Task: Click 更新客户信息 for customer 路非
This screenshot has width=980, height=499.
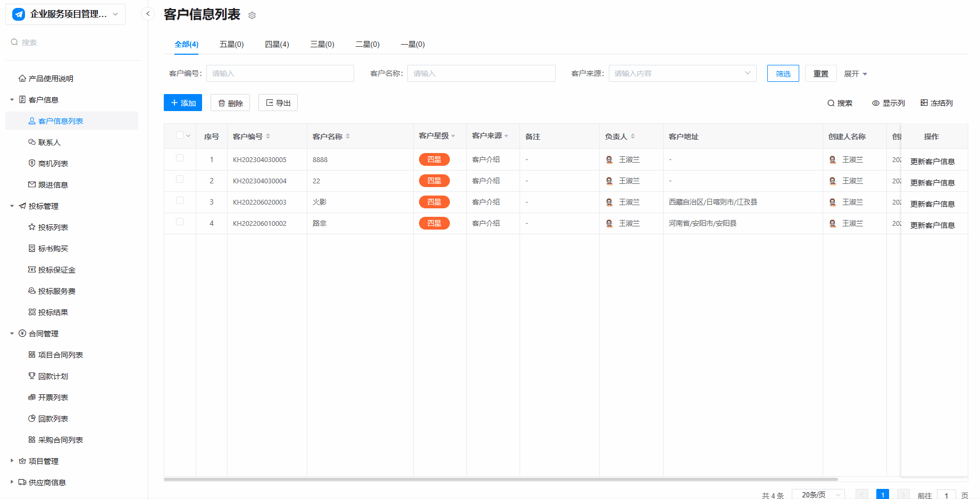Action: [x=932, y=225]
